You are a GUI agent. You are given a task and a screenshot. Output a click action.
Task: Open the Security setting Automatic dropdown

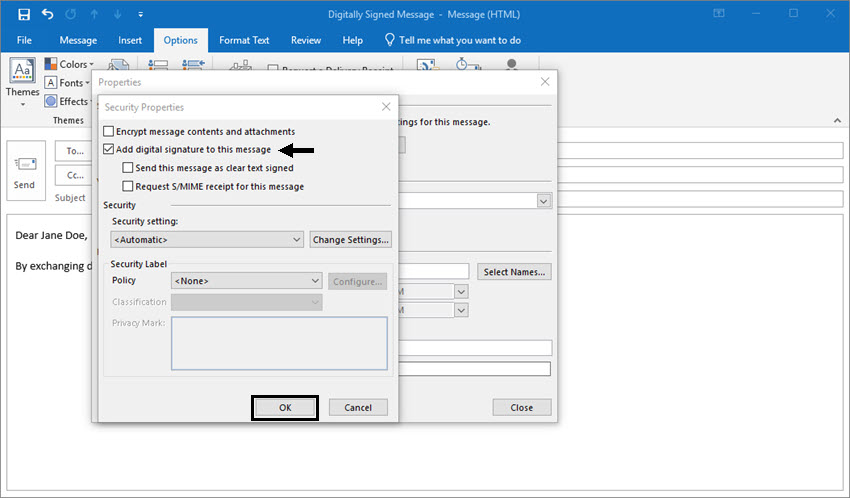tap(207, 240)
